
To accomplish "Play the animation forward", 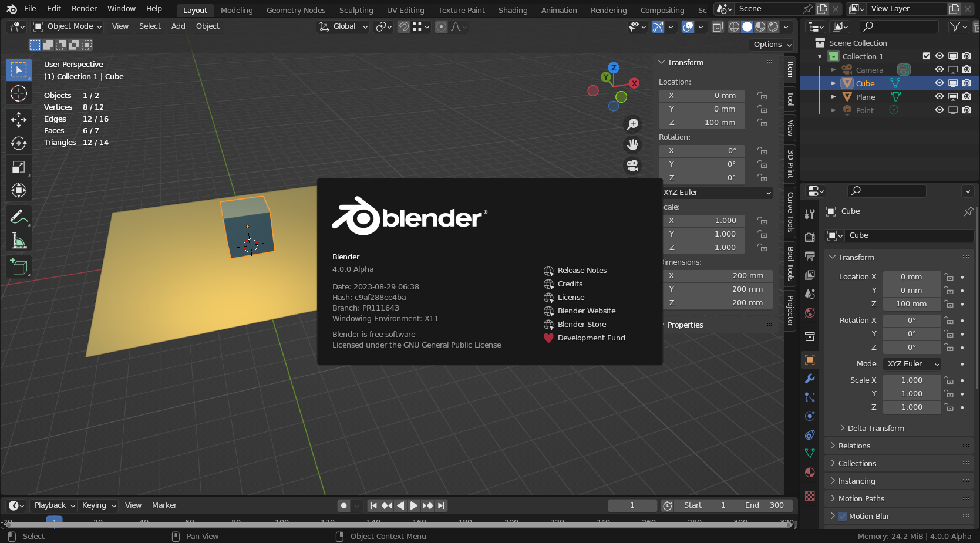I will [414, 505].
